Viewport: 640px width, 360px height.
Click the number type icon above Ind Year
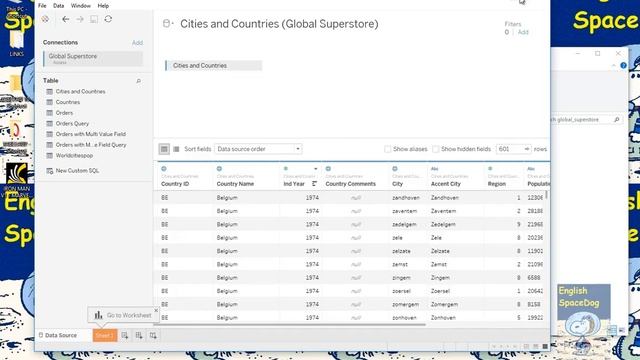[286, 169]
